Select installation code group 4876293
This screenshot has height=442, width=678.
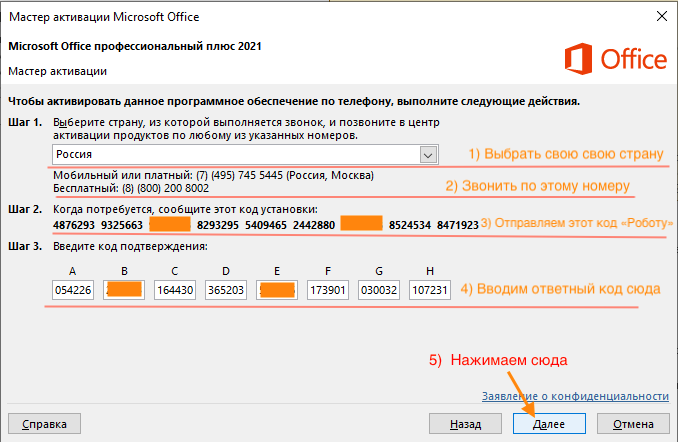[x=74, y=225]
